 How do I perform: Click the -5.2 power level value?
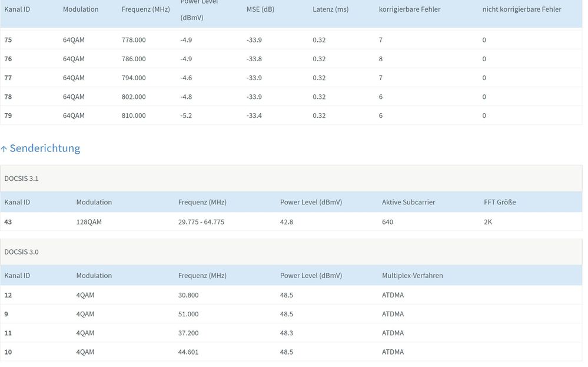click(x=186, y=115)
